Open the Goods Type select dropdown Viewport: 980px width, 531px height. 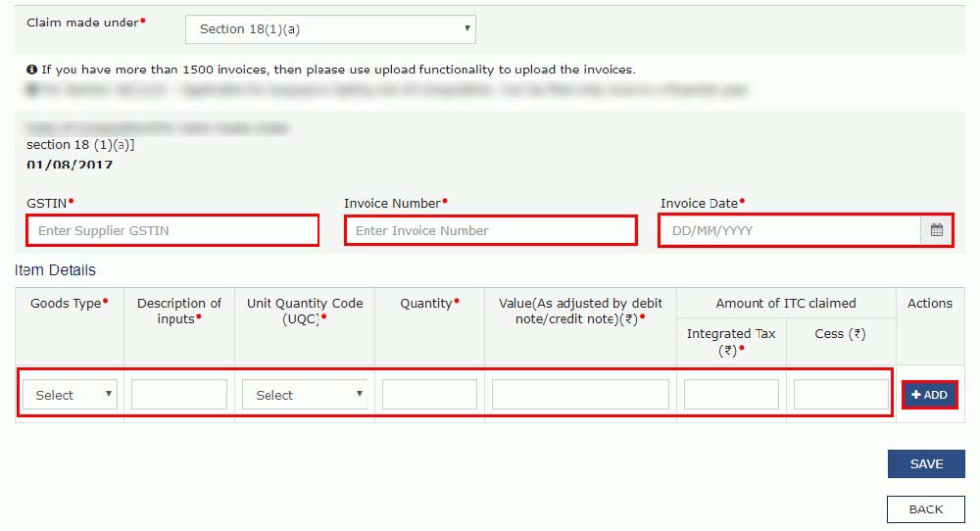(71, 395)
